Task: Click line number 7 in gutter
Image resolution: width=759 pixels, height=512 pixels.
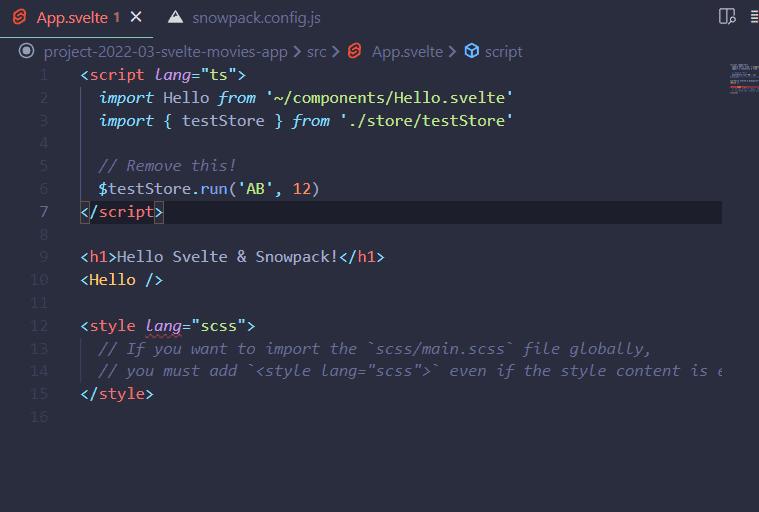Action: (44, 211)
